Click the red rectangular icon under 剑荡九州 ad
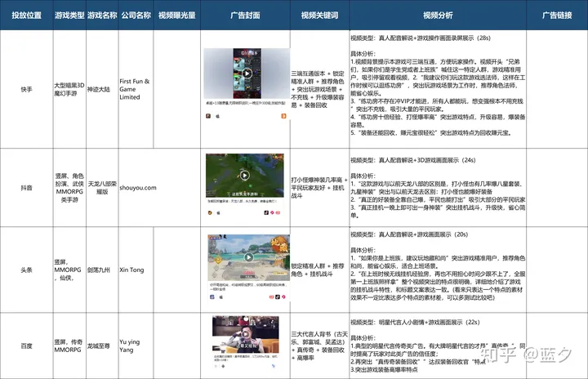The image size is (588, 379). point(271,297)
